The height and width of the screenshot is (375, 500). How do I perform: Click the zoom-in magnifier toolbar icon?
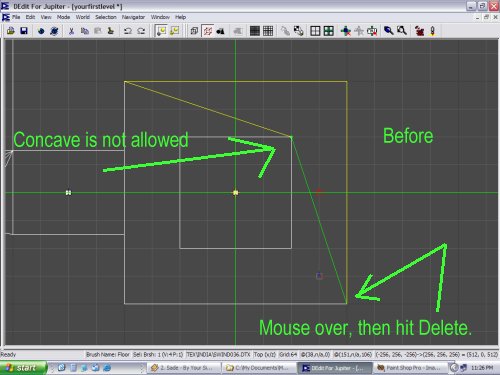point(388,31)
